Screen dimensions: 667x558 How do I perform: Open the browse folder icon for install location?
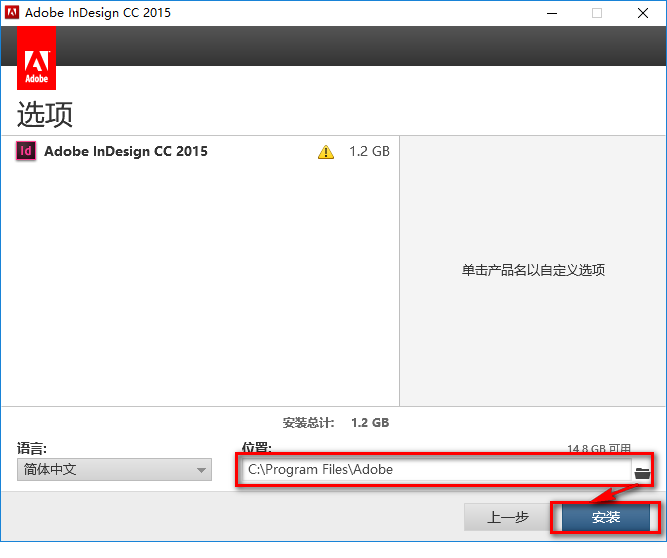pyautogui.click(x=642, y=473)
